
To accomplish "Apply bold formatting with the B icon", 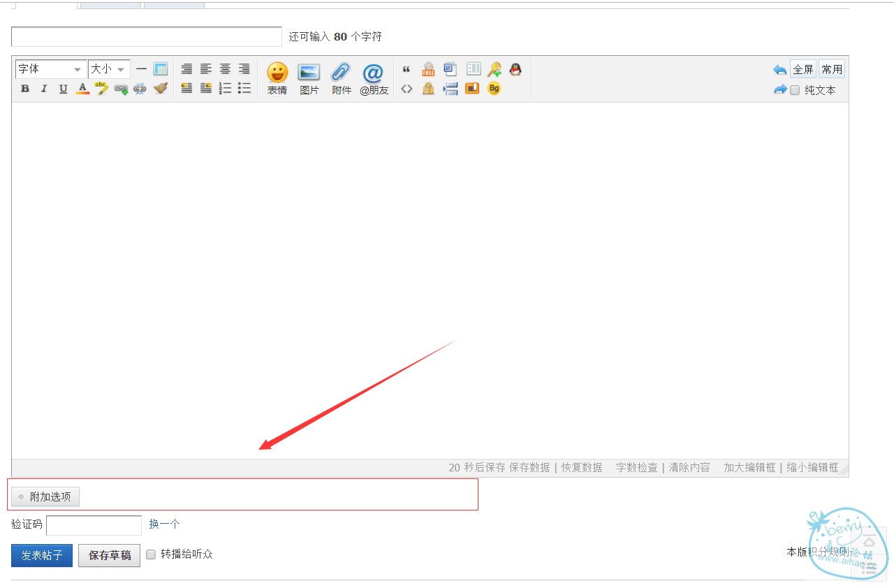I will click(x=25, y=89).
